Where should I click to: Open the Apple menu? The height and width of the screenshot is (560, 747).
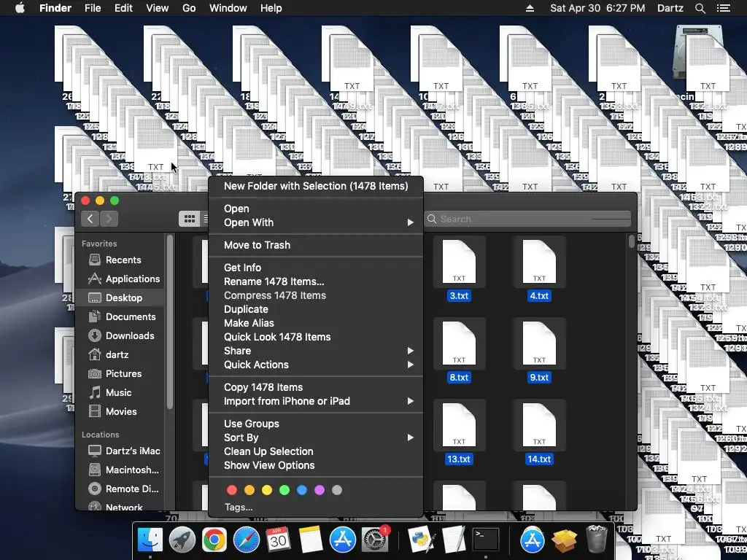(20, 8)
